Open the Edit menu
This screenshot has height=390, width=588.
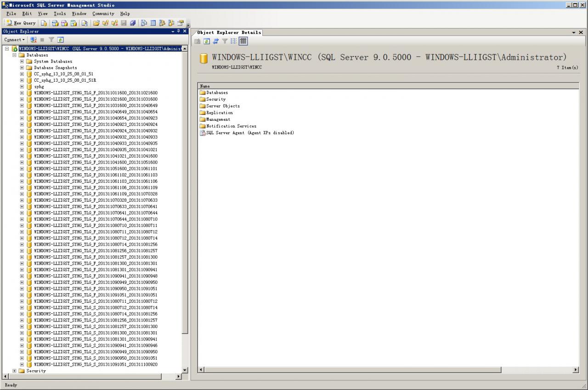[x=27, y=14]
